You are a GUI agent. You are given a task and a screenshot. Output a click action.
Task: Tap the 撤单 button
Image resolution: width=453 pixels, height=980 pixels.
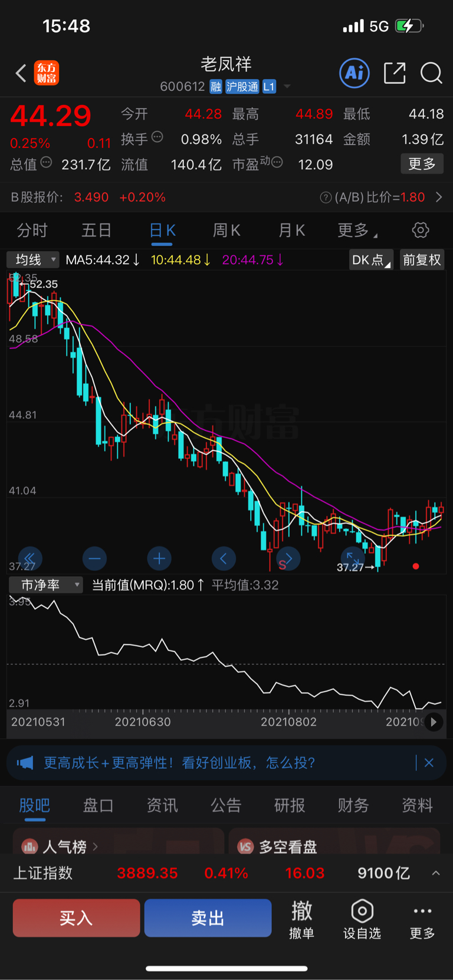coord(301,919)
